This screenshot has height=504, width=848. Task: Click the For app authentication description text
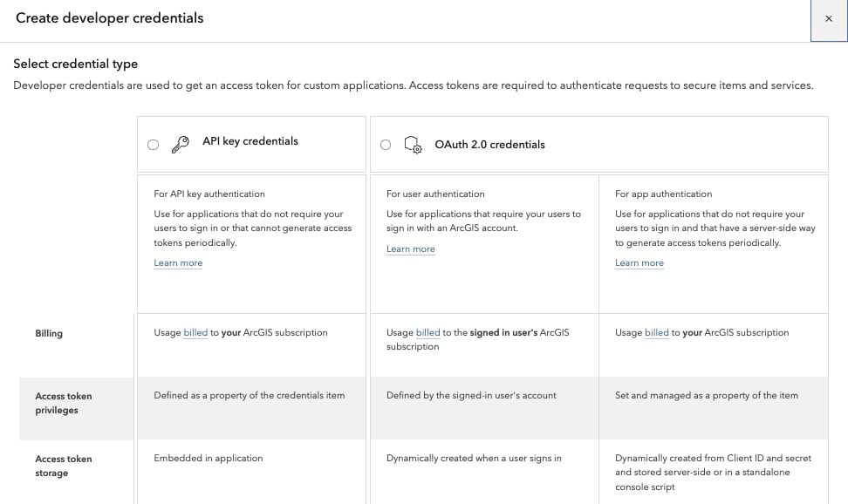pyautogui.click(x=663, y=194)
